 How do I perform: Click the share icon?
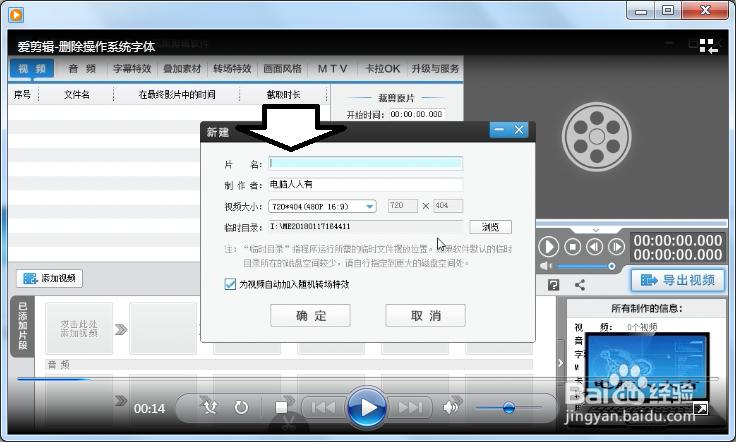click(x=580, y=285)
